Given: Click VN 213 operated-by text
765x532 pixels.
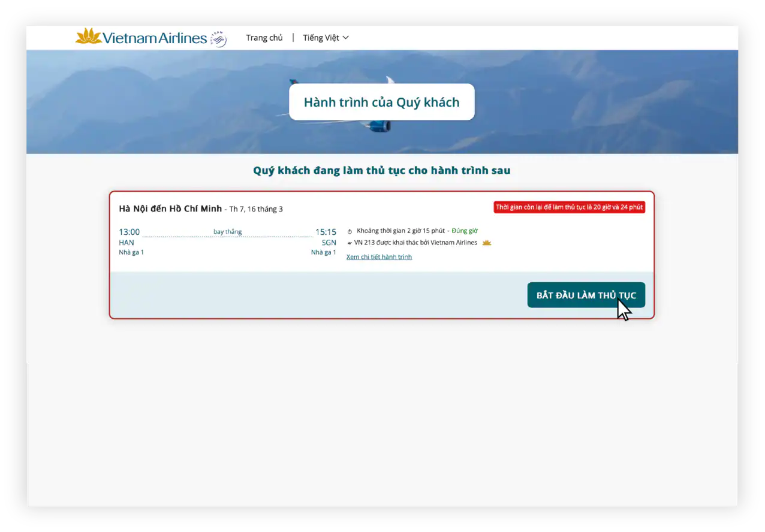Looking at the screenshot, I should click(415, 243).
